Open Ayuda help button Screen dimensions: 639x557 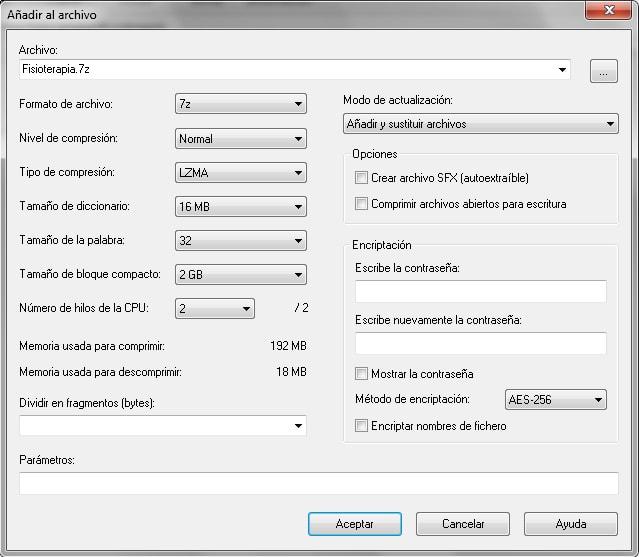pos(571,524)
